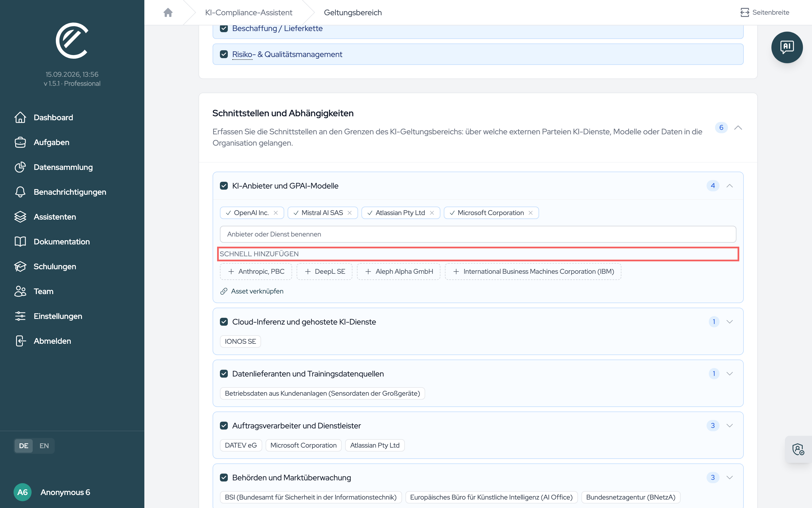Toggle Auftragsverarbeiter und Dienstleister checkbox
Viewport: 812px width, 508px height.
tap(224, 426)
